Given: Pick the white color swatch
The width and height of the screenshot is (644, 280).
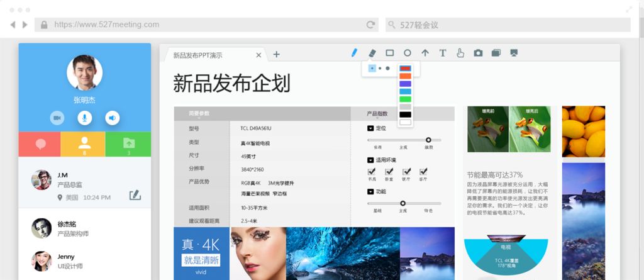Looking at the screenshot, I should [406, 122].
